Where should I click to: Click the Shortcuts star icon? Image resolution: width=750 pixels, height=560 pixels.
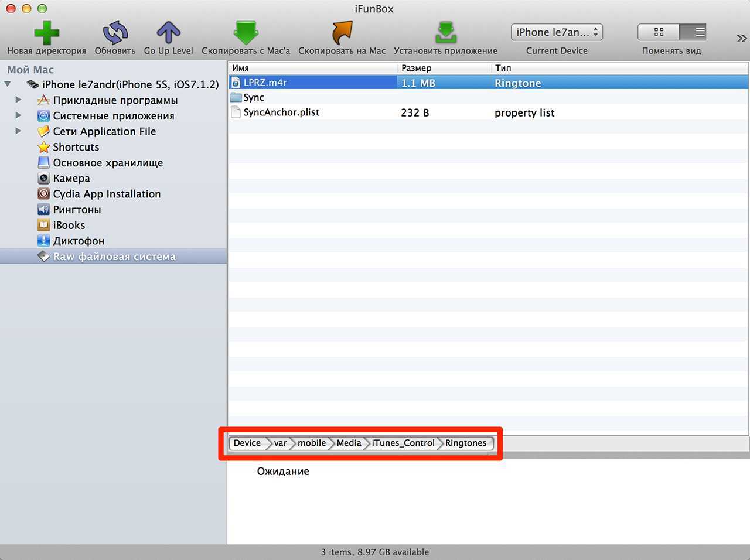(x=43, y=147)
